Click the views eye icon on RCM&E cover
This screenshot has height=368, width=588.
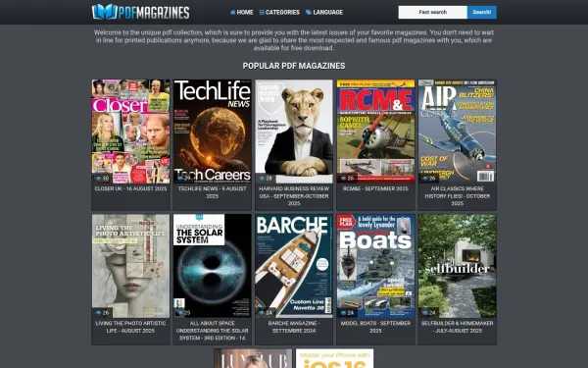pos(343,179)
